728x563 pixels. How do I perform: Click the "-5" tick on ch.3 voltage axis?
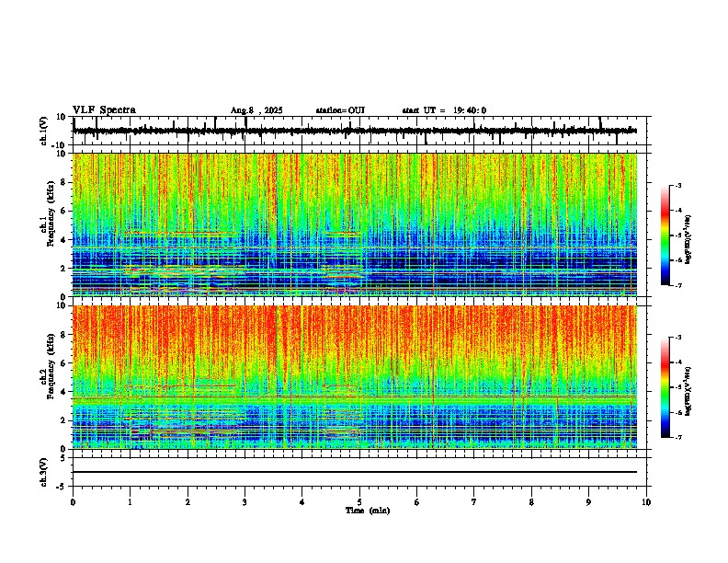pos(61,487)
